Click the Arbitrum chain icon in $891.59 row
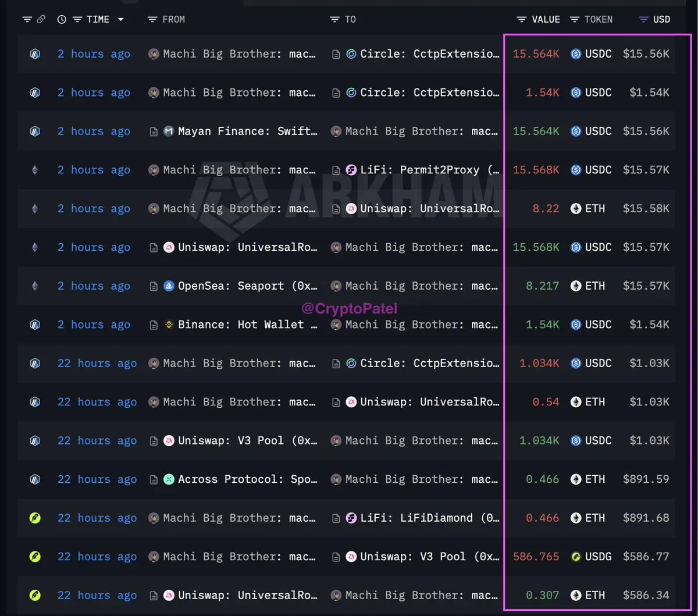The image size is (698, 616). tap(35, 479)
